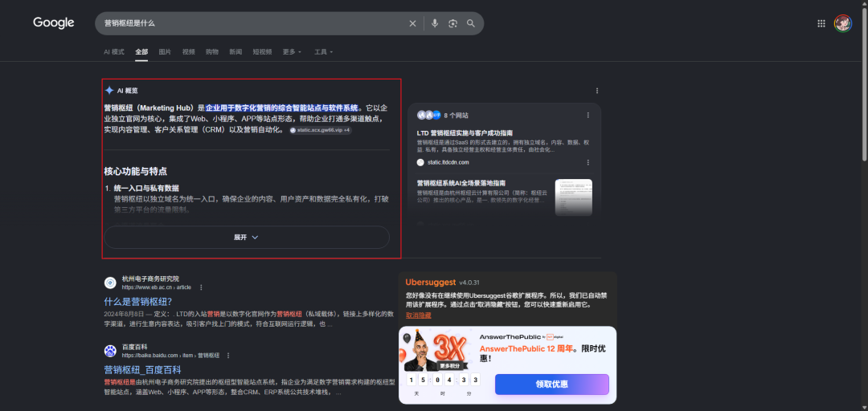Open three-dot menu next to static.ltdcdn.com
The width and height of the screenshot is (868, 411).
pyautogui.click(x=588, y=162)
